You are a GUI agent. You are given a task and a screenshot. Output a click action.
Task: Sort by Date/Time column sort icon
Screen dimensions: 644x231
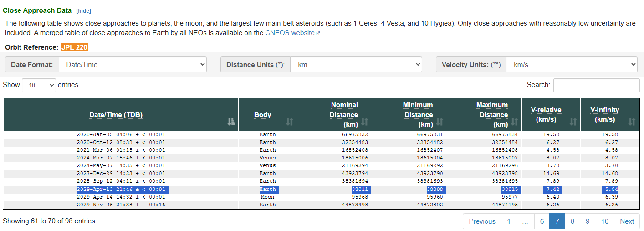[230, 122]
